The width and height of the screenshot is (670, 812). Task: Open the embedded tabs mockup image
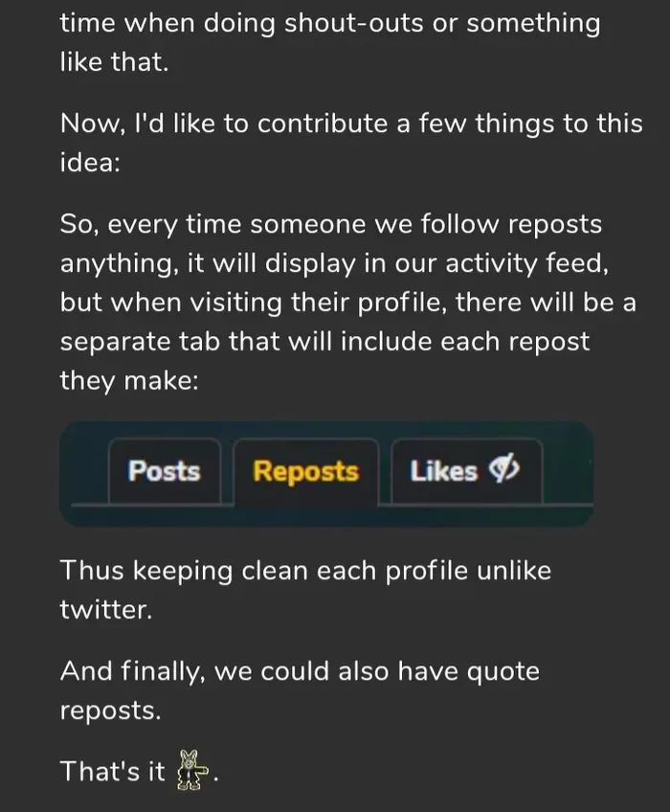[x=326, y=474]
